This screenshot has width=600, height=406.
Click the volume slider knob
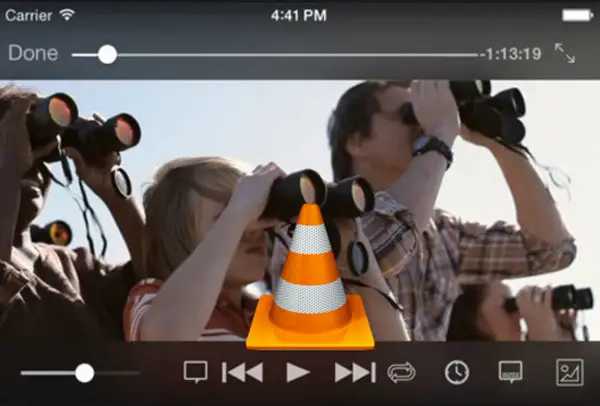[85, 373]
